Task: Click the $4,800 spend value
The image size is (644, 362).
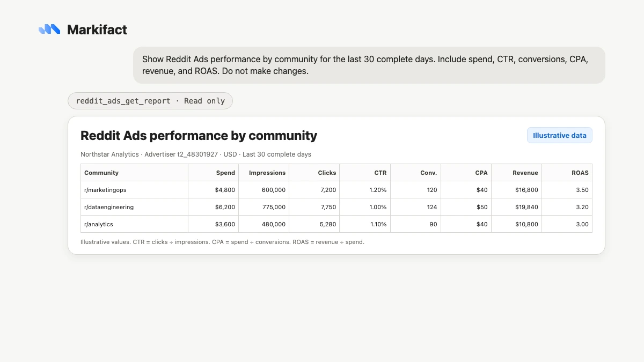Action: (x=225, y=190)
